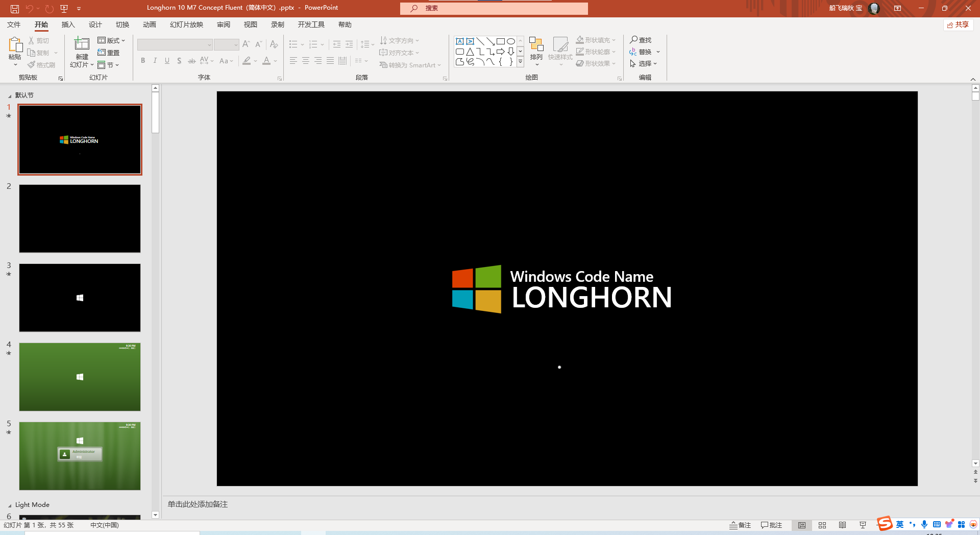980x535 pixels.
Task: Start slideshow from beginning via title bar icon
Action: (x=64, y=8)
